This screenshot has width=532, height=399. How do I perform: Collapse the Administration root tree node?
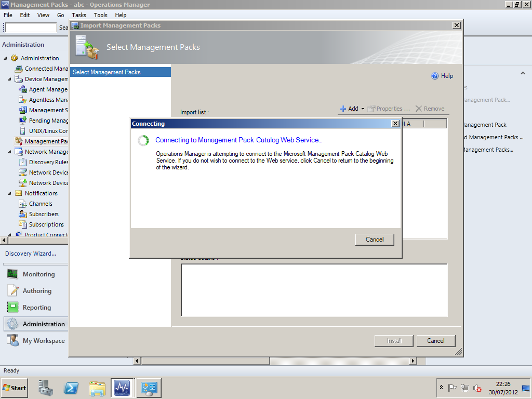[5, 58]
